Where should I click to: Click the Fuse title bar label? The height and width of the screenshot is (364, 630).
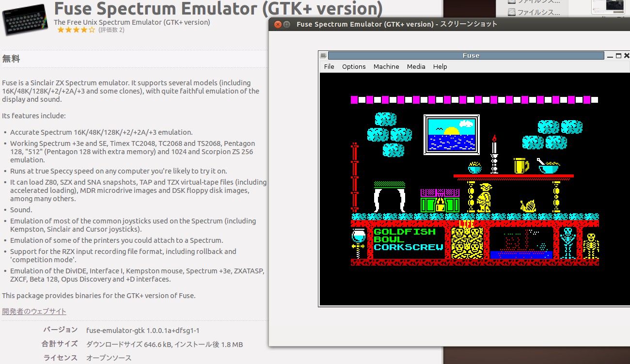(471, 55)
